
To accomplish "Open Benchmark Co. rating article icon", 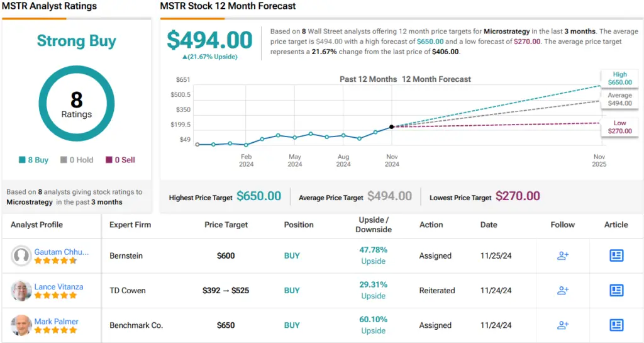I will (616, 325).
